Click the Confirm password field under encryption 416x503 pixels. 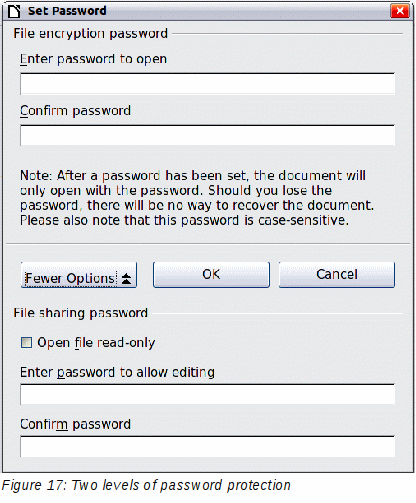click(207, 135)
